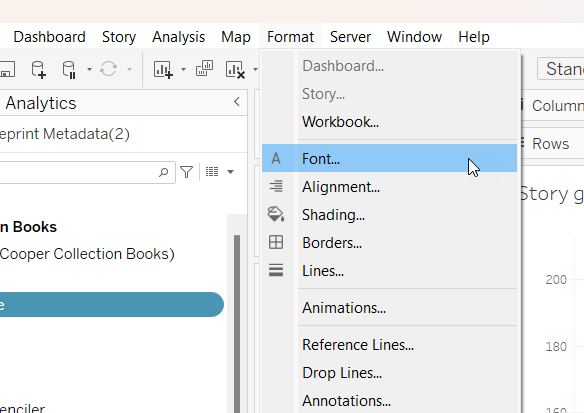This screenshot has height=413, width=584.
Task: Click the New Worksheet icon
Action: (164, 70)
